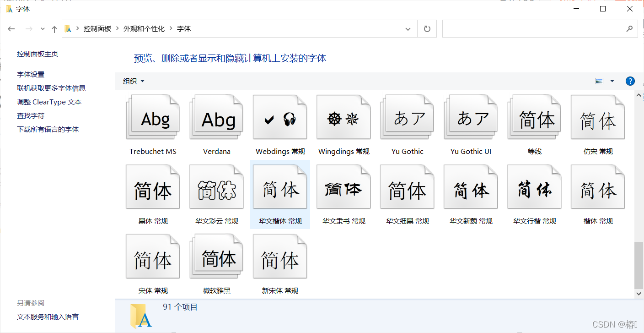Select the Yu Gothic font icon
Image resolution: width=644 pixels, height=333 pixels.
coord(407,117)
